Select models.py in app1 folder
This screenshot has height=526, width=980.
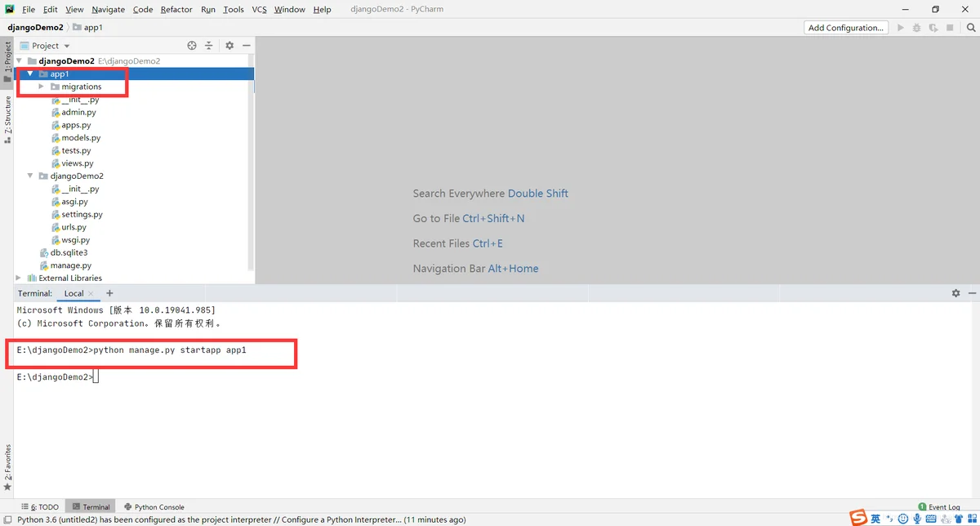point(75,138)
